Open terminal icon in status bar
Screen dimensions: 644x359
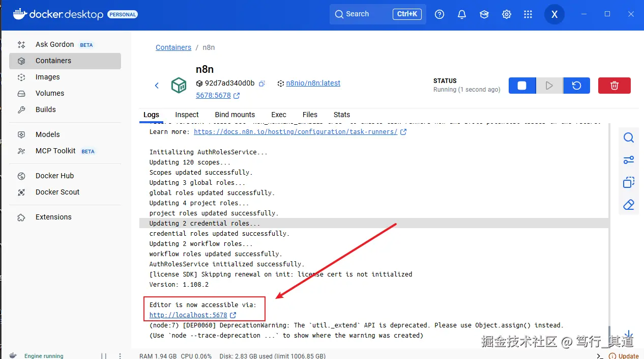click(600, 356)
